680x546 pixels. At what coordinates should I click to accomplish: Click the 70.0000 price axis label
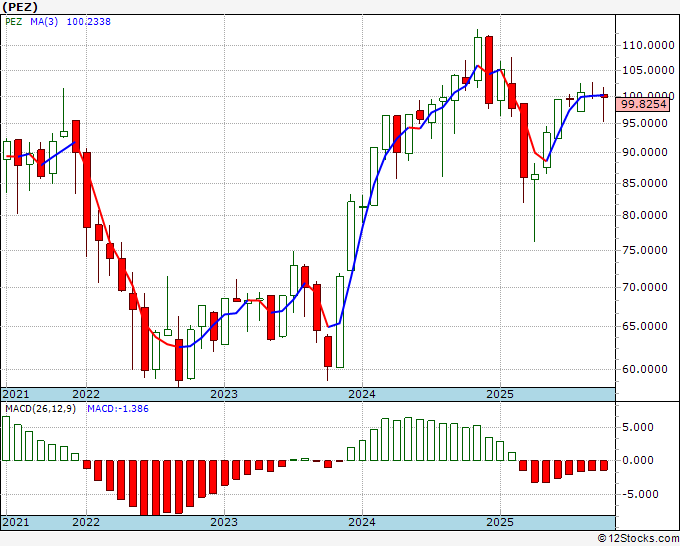645,287
